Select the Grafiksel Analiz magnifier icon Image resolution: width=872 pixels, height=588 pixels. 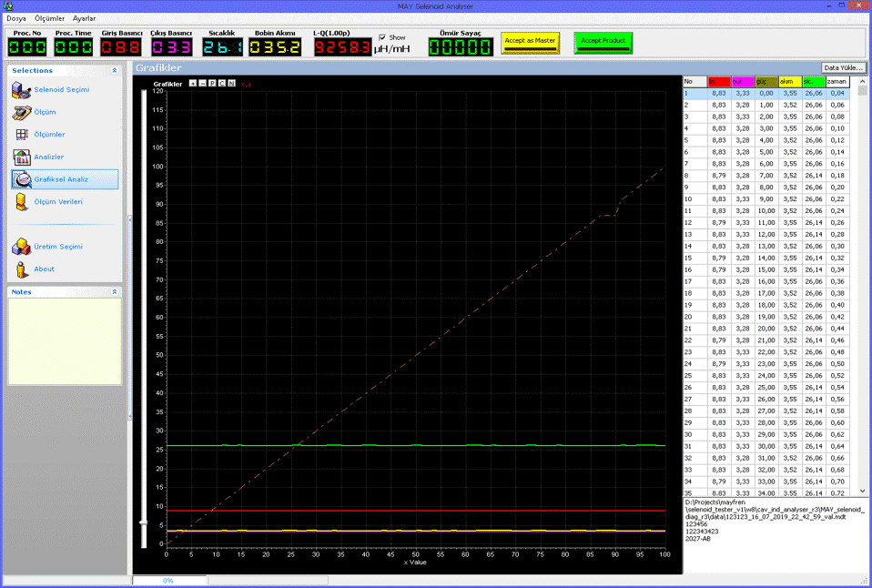[22, 179]
